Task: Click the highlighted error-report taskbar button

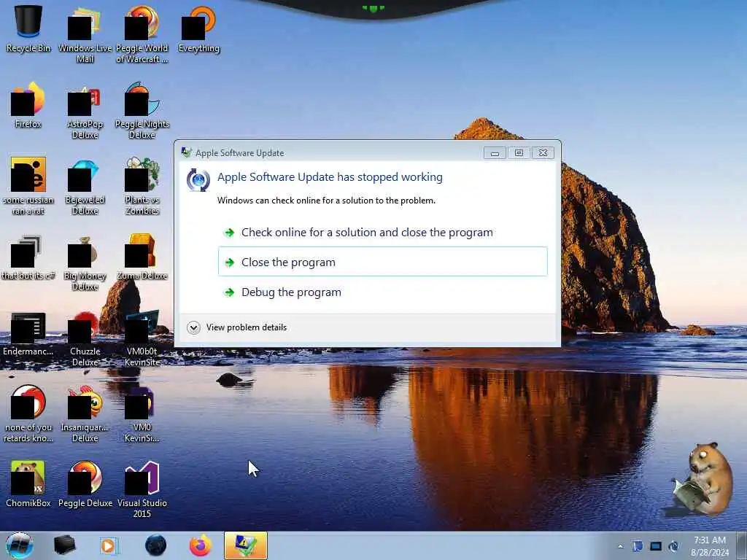Action: pos(246,545)
